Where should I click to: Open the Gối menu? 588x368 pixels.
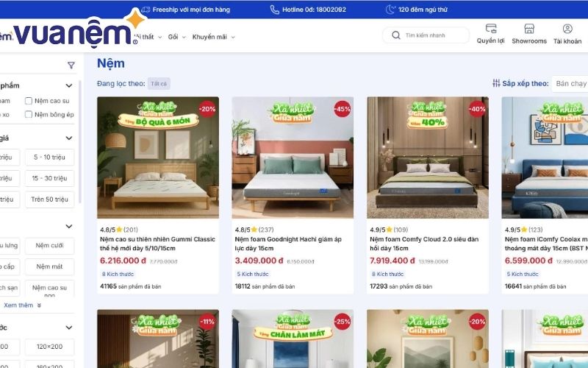(x=176, y=37)
